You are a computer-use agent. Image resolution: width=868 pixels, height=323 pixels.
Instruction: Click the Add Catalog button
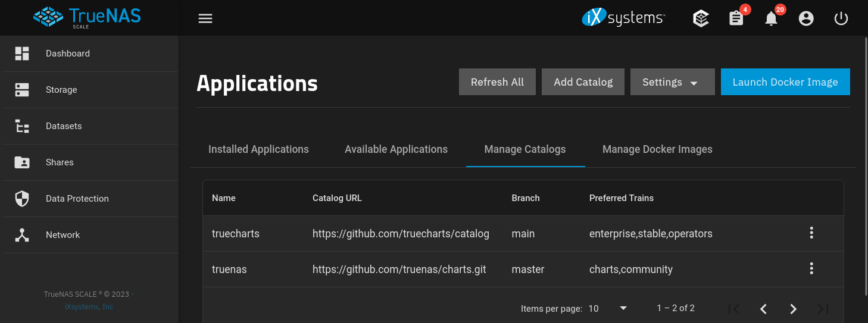click(x=583, y=82)
